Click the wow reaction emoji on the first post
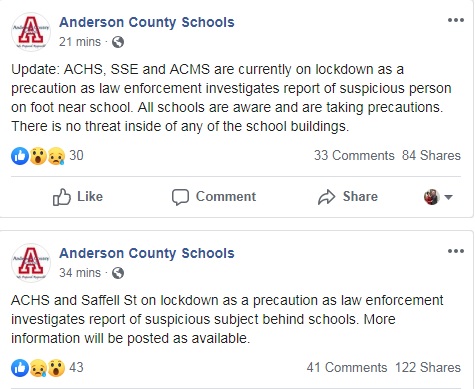 [38, 156]
